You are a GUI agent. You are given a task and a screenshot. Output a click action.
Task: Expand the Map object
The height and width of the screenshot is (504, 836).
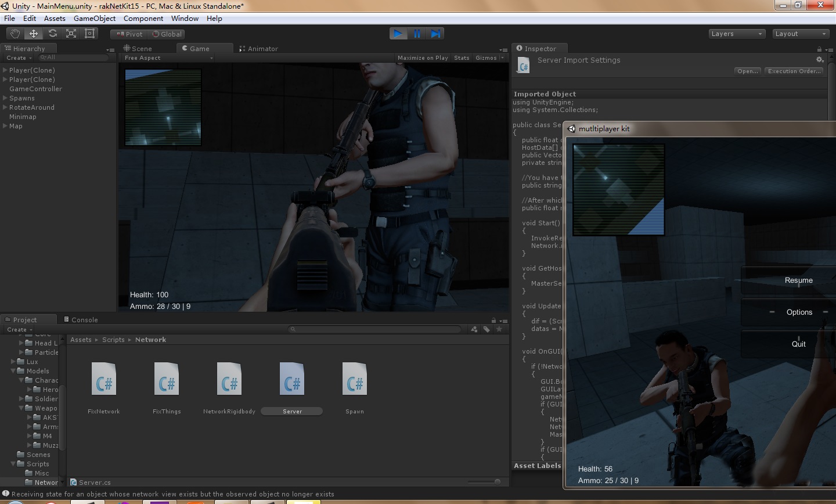pyautogui.click(x=5, y=126)
